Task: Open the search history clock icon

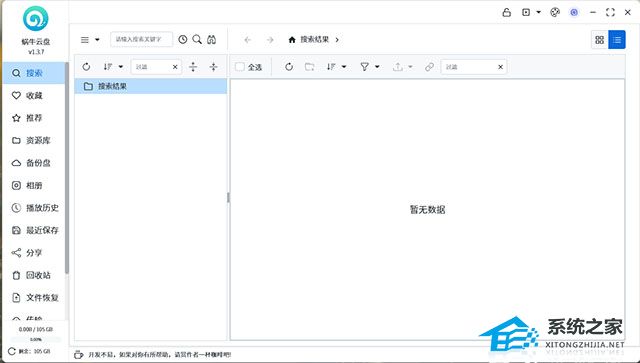Action: pos(182,40)
